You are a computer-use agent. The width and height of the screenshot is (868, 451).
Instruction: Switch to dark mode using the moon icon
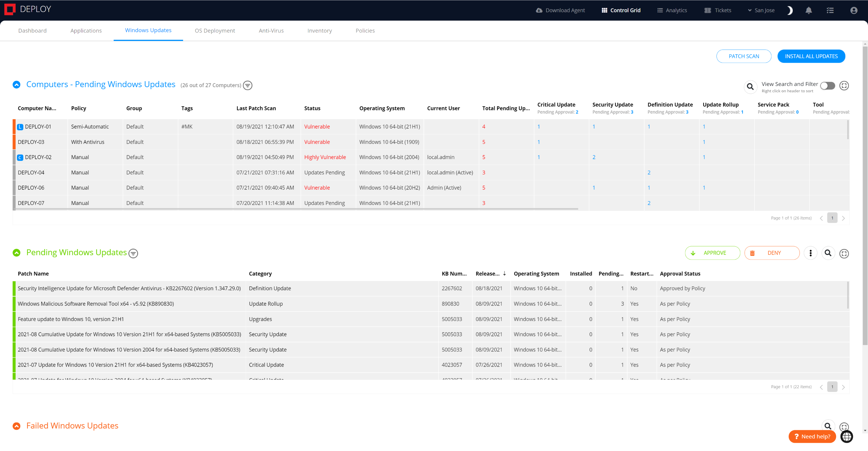click(790, 10)
